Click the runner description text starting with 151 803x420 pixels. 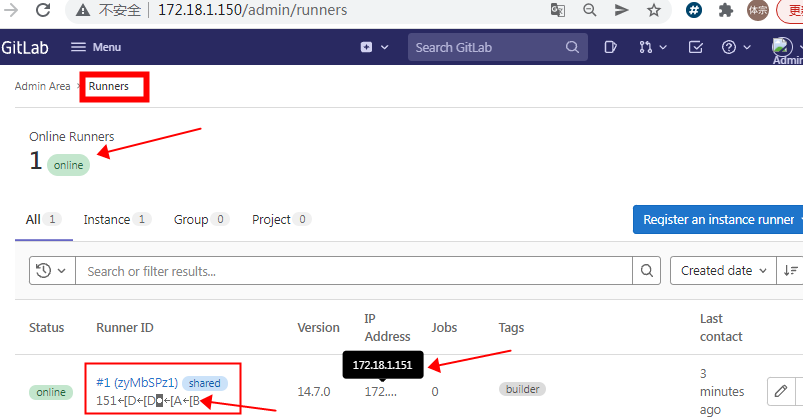point(148,401)
